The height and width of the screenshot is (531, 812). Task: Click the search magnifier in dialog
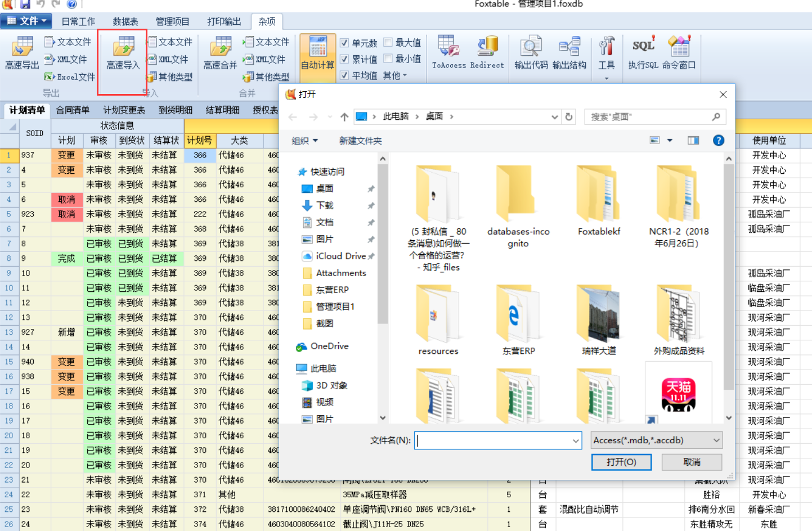716,116
